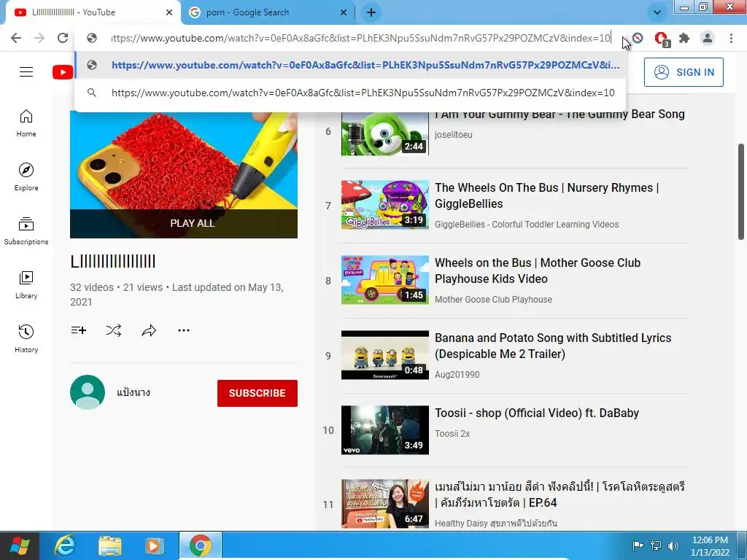This screenshot has height=560, width=747.
Task: Open the Chrome profile avatar
Action: tap(708, 38)
